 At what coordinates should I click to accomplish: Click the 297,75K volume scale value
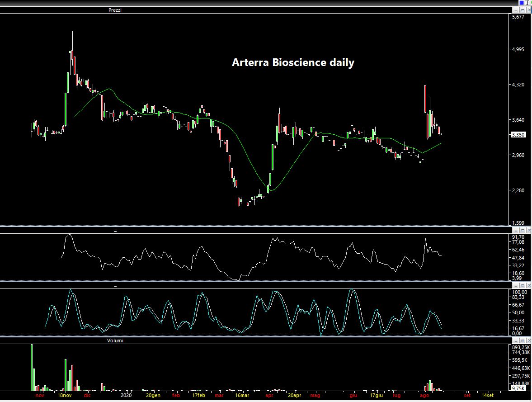(x=521, y=376)
